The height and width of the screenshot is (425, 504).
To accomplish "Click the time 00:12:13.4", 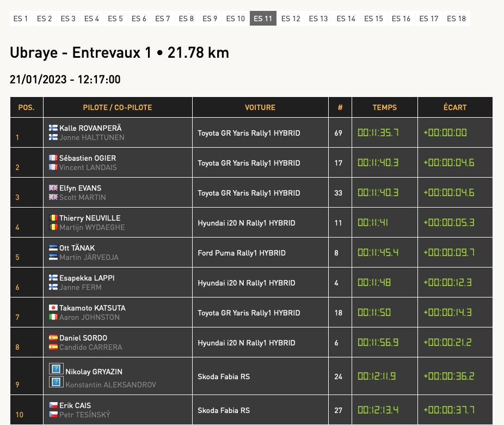I will pos(378,410).
